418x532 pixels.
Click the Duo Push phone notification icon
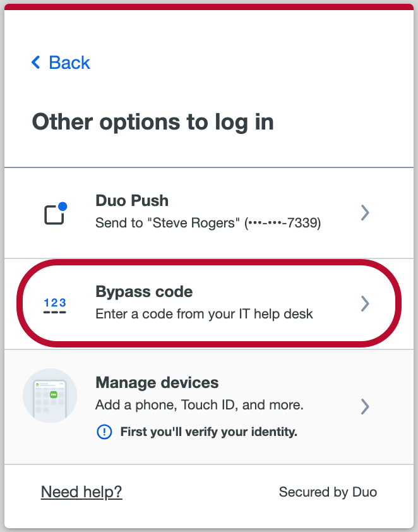coord(54,215)
